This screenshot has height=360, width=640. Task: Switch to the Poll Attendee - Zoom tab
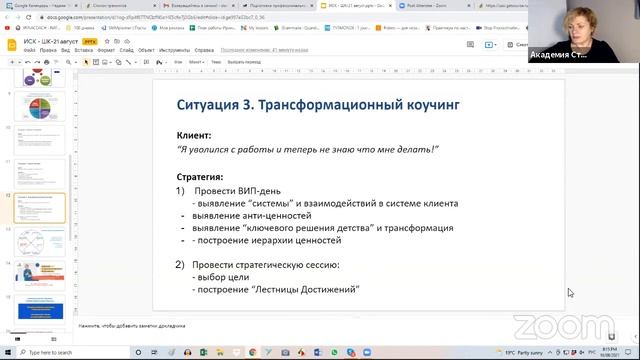[x=435, y=6]
